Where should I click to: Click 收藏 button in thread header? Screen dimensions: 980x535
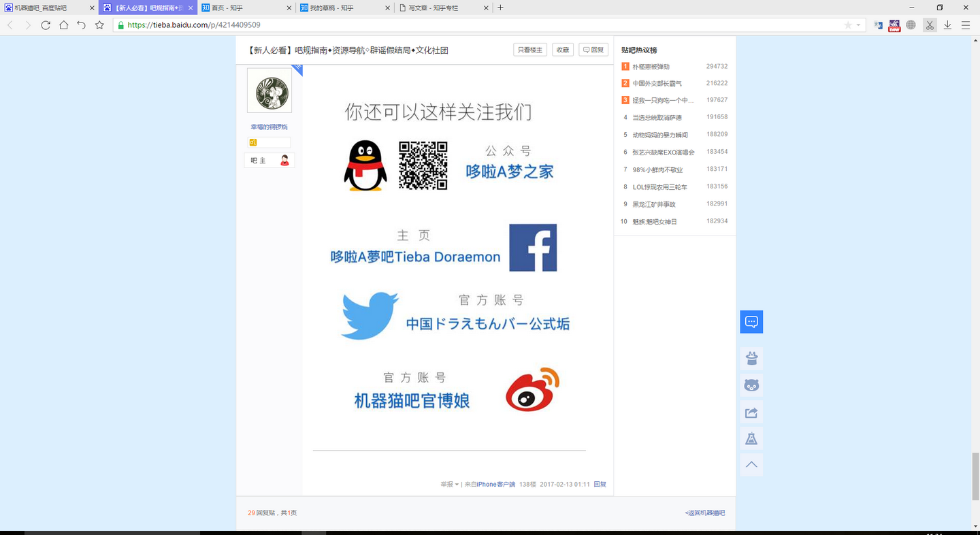[563, 50]
